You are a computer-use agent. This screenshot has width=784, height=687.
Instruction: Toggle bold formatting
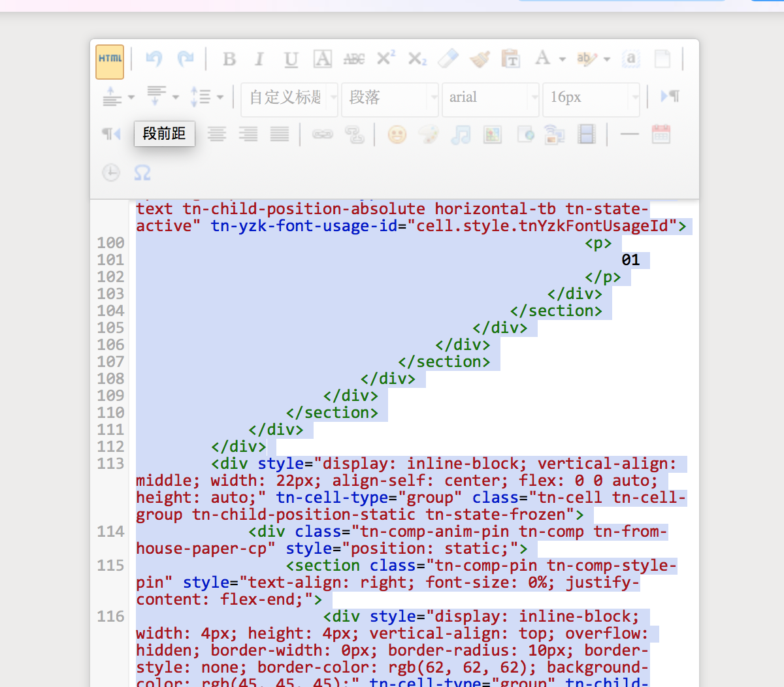coord(229,59)
